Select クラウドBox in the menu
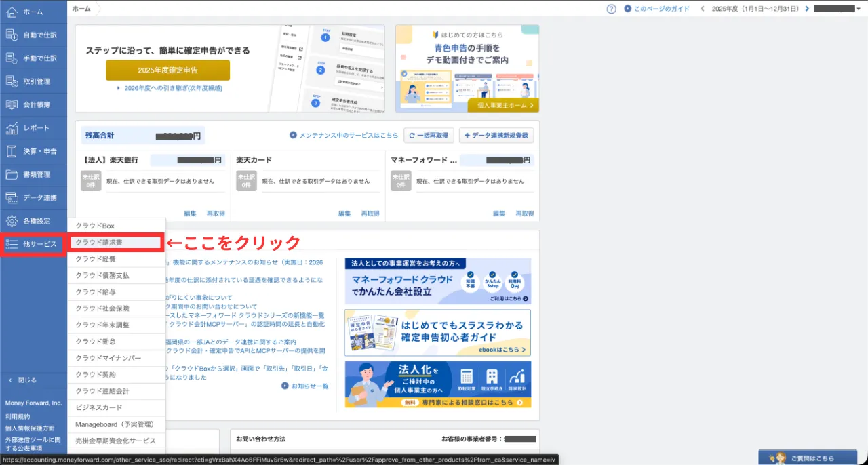This screenshot has height=465, width=868. click(117, 226)
